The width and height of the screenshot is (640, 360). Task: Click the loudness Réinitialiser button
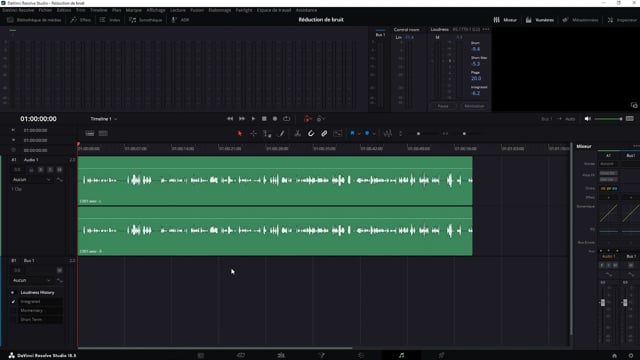(x=474, y=106)
